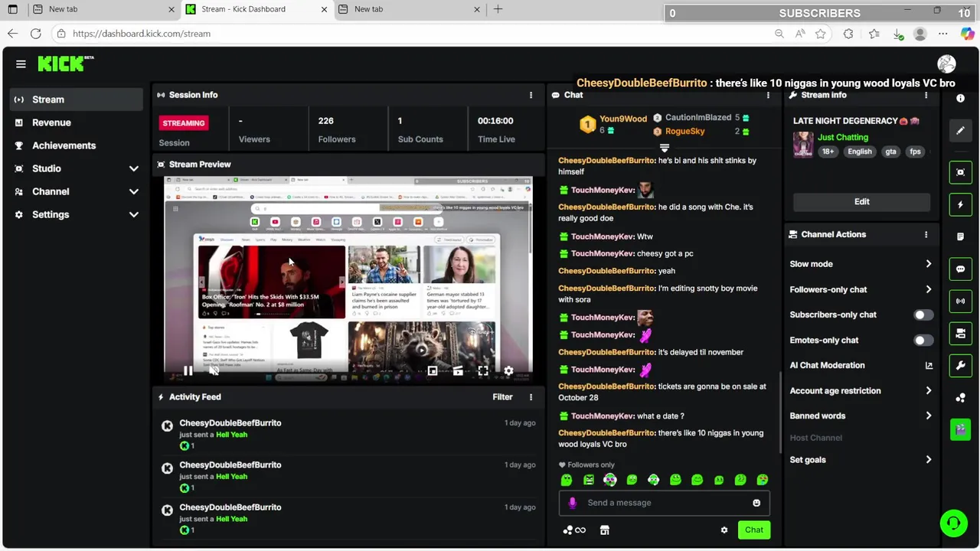980x551 pixels.
Task: Open Set goals options
Action: pyautogui.click(x=861, y=460)
